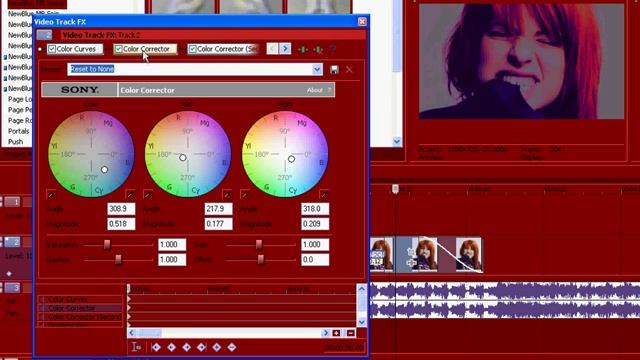
Task: Toggle the Color Curves effect checkbox
Action: click(x=52, y=49)
